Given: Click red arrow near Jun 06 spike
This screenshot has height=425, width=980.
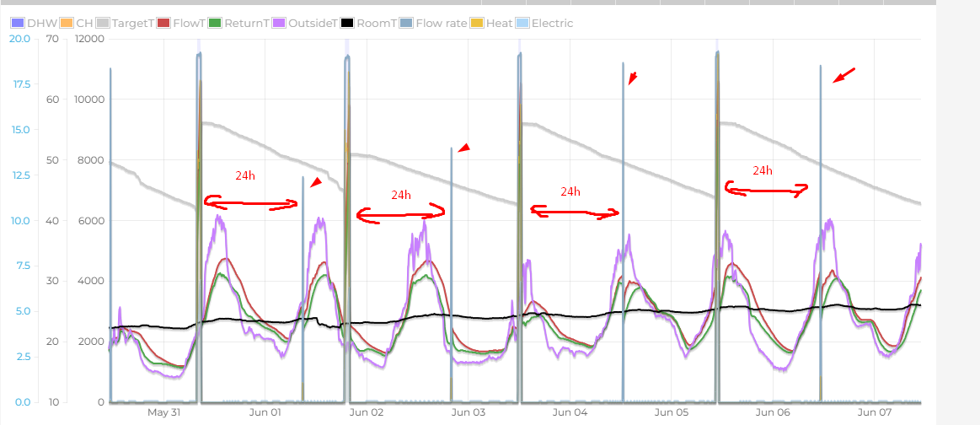Looking at the screenshot, I should pyautogui.click(x=844, y=76).
